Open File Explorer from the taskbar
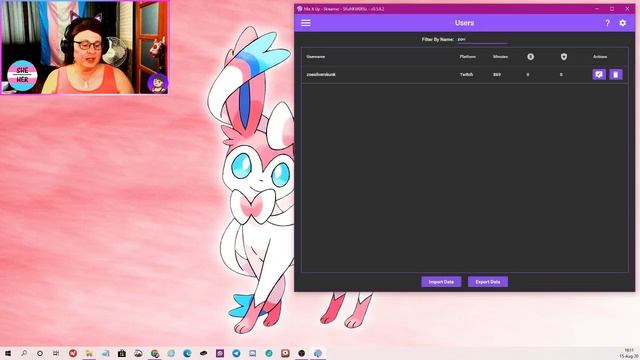The width and height of the screenshot is (640, 360). coord(89,353)
